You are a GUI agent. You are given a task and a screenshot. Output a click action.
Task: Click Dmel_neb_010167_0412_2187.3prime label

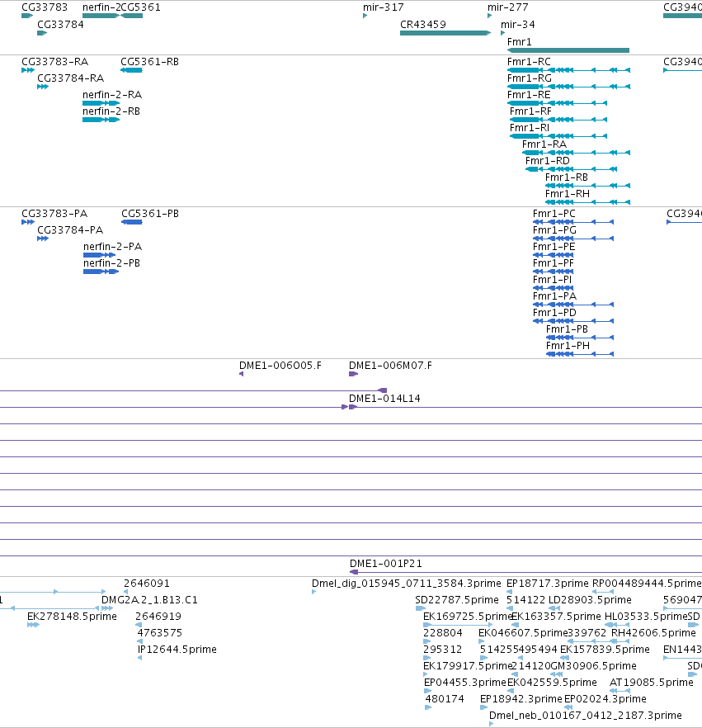[x=586, y=716]
